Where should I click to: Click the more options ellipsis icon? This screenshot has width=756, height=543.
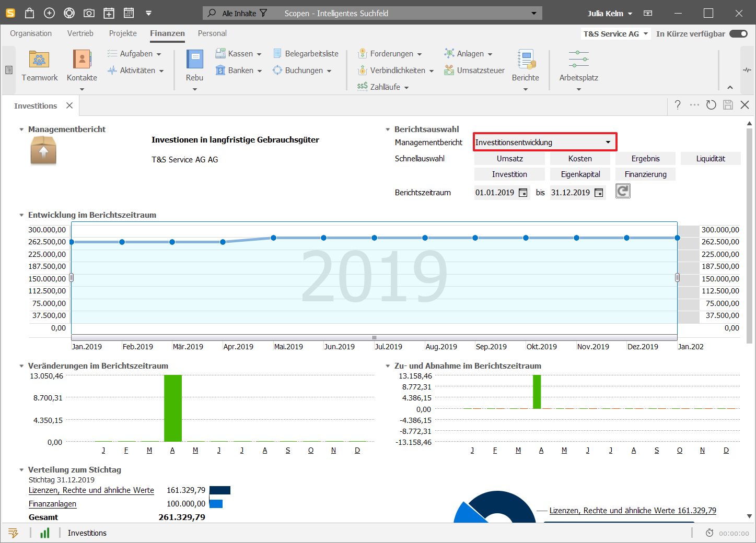coord(694,105)
